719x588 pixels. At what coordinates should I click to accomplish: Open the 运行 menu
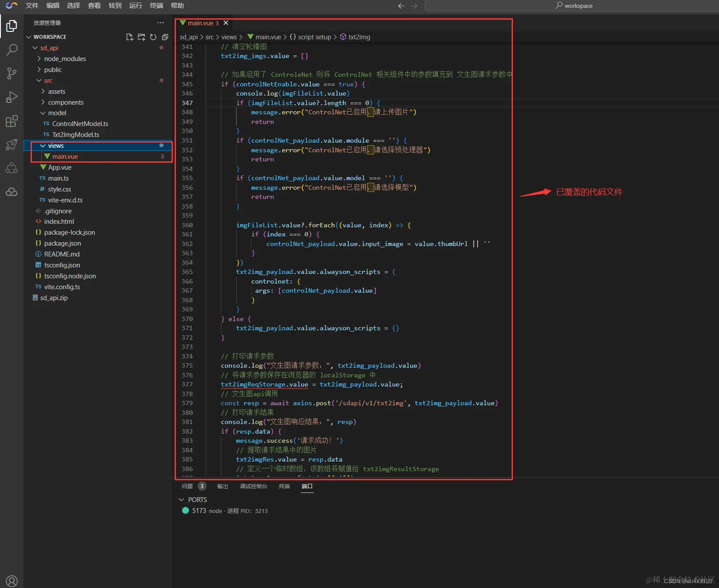point(136,6)
